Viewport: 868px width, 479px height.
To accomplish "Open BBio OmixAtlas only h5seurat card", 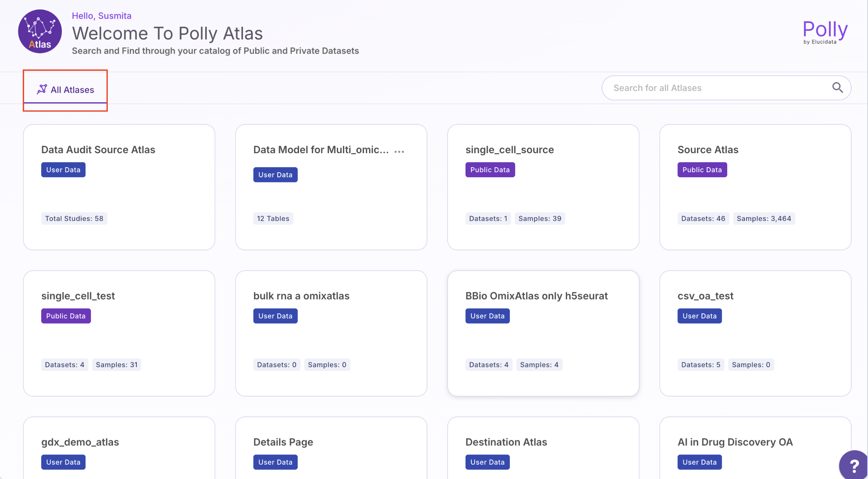I will [543, 333].
